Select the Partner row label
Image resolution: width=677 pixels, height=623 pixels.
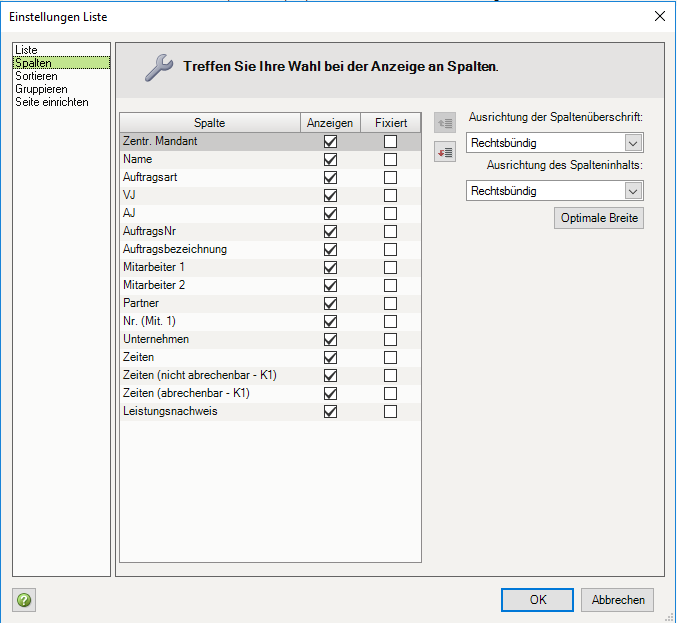tap(141, 303)
